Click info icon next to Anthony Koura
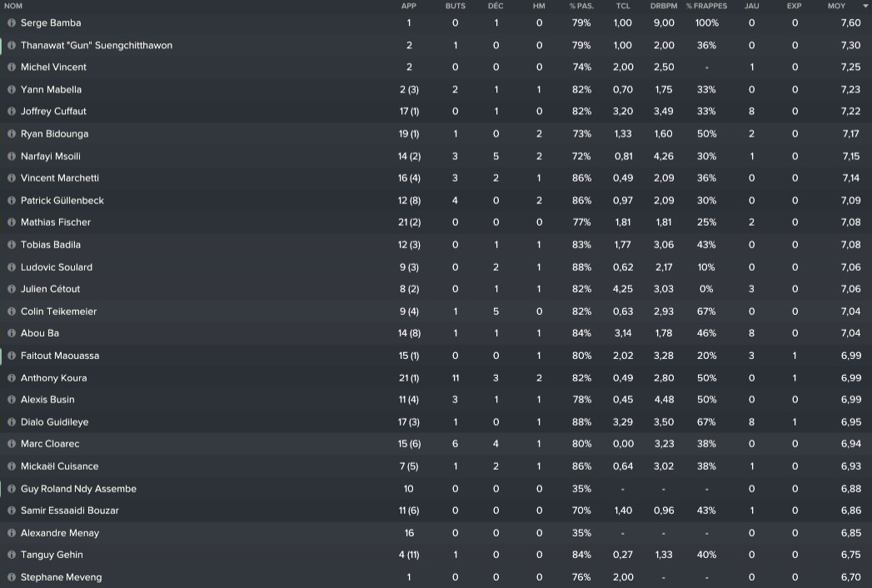Viewport: 872px width, 588px height. pos(12,378)
